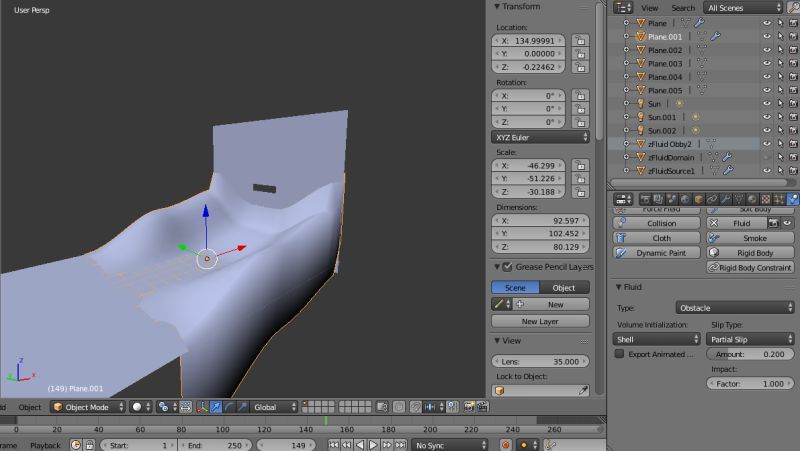Image resolution: width=800 pixels, height=451 pixels.
Task: Expand the zFluidDomain outliner row
Action: coord(627,157)
